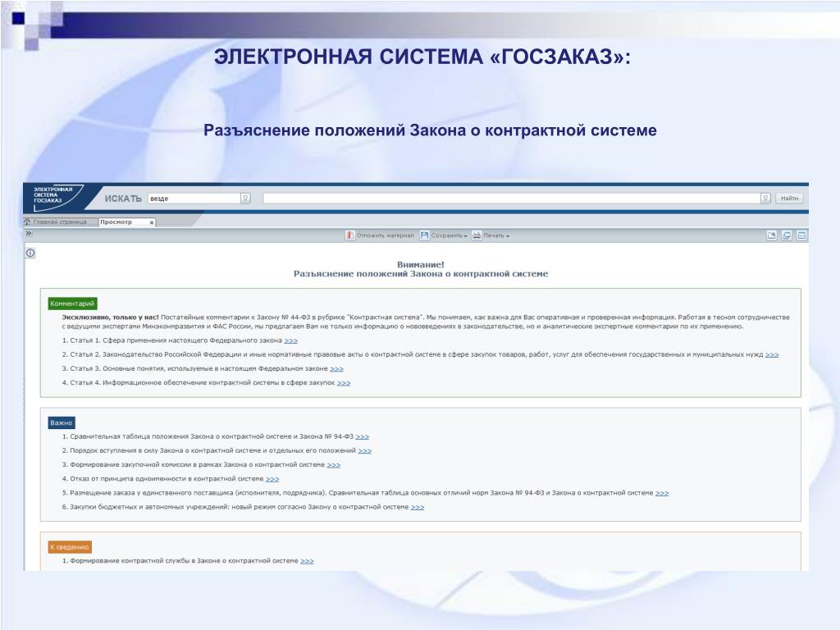840x630 pixels.
Task: Click the ИСКАТЬ label
Action: click(x=123, y=199)
